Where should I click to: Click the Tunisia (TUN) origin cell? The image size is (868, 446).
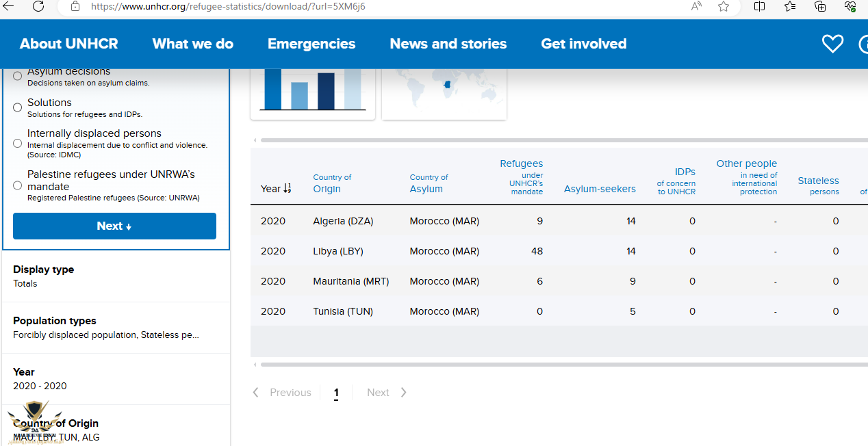[x=343, y=311]
